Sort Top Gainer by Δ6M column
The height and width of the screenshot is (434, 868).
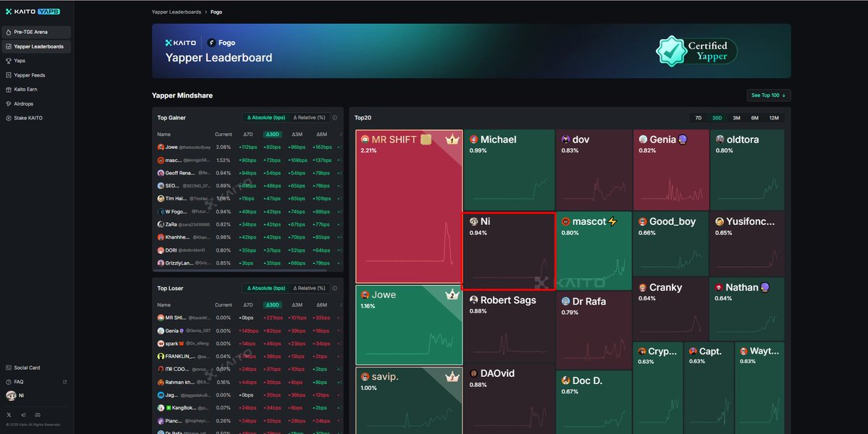click(x=321, y=135)
